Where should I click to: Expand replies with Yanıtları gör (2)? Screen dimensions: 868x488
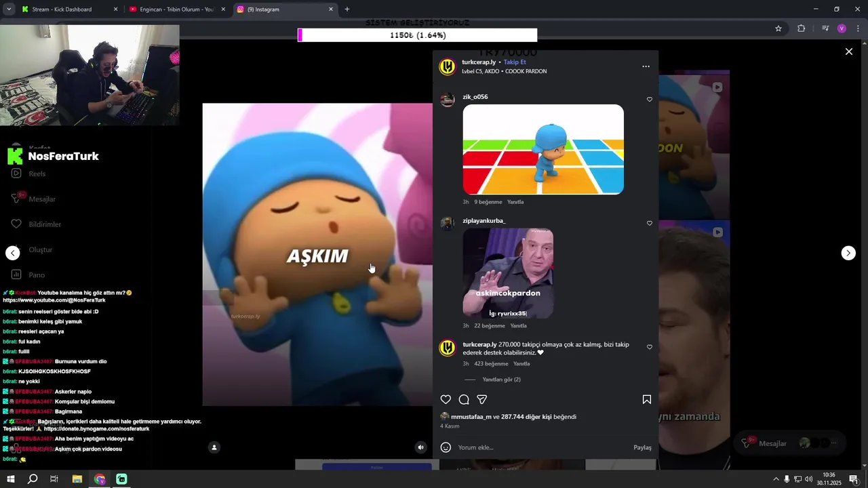coord(501,380)
